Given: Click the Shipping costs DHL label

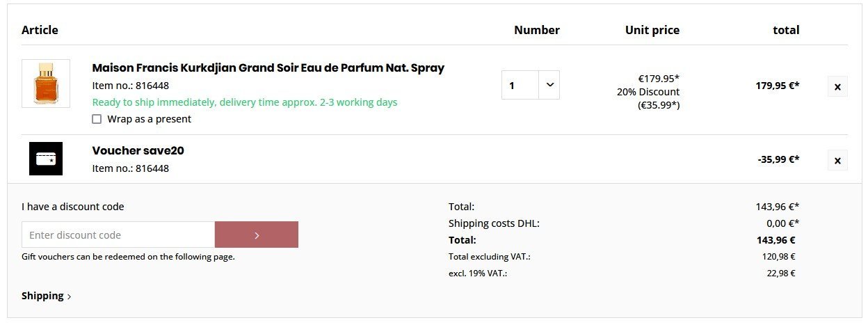Looking at the screenshot, I should coord(494,223).
